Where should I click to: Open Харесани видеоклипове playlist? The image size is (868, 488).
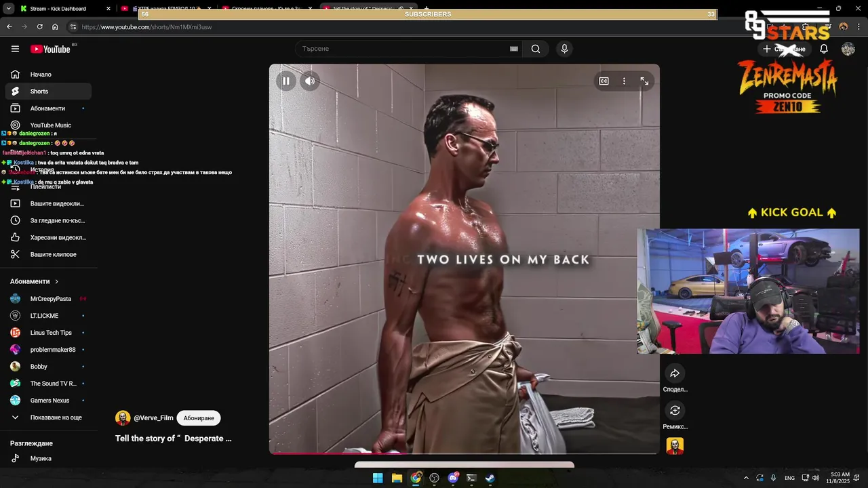pos(47,237)
